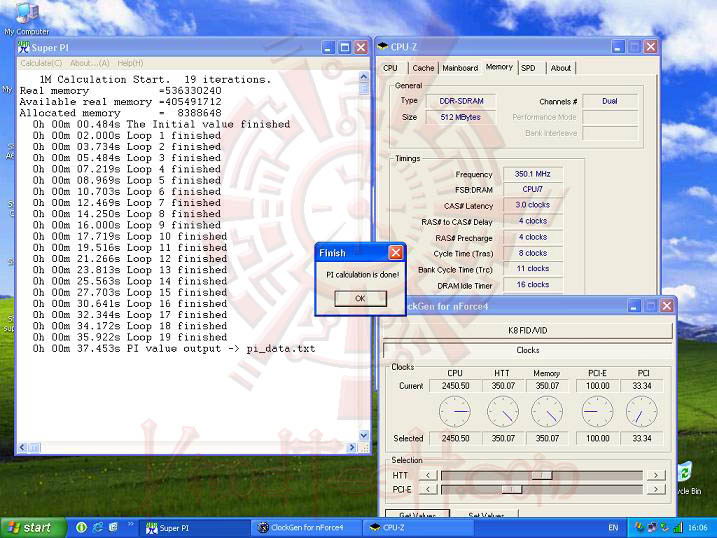Click the CPU-Z title bar icon

[x=383, y=47]
